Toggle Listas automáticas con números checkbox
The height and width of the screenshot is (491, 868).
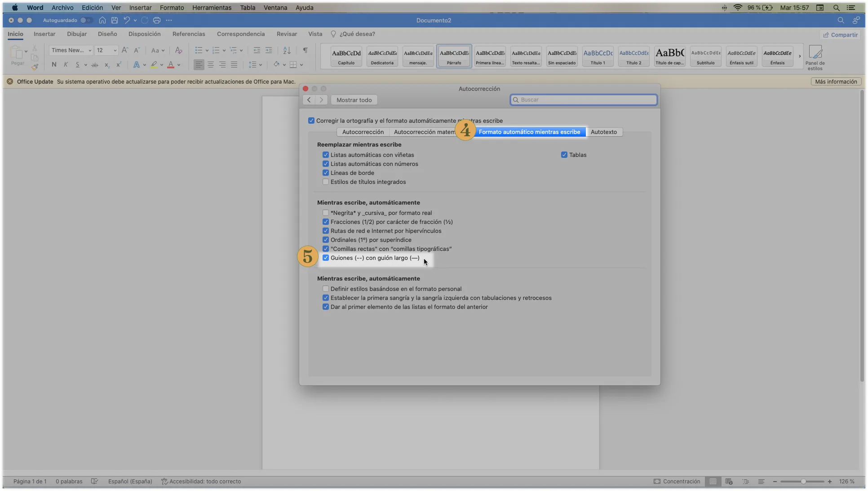(x=326, y=164)
